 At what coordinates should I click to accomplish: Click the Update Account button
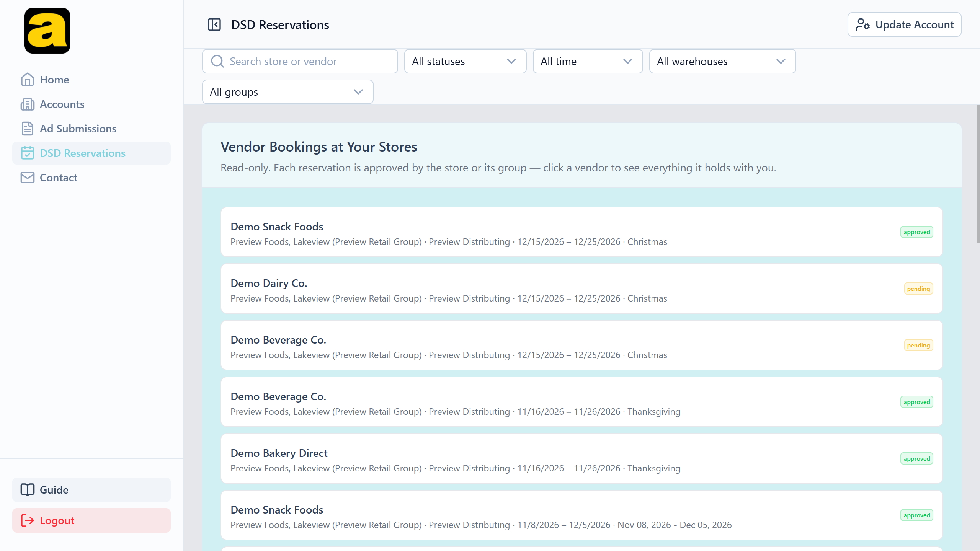pos(904,24)
